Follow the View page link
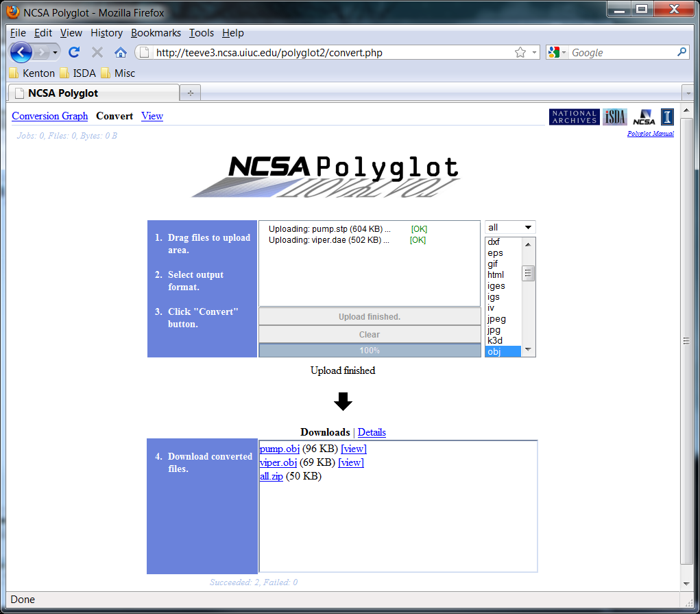Image resolution: width=700 pixels, height=614 pixels. tap(152, 116)
